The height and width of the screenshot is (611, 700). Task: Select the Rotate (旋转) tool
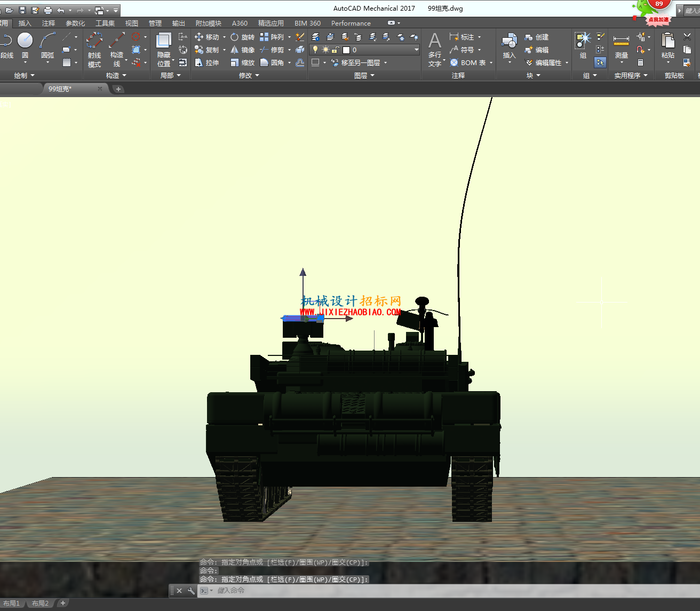pos(242,37)
